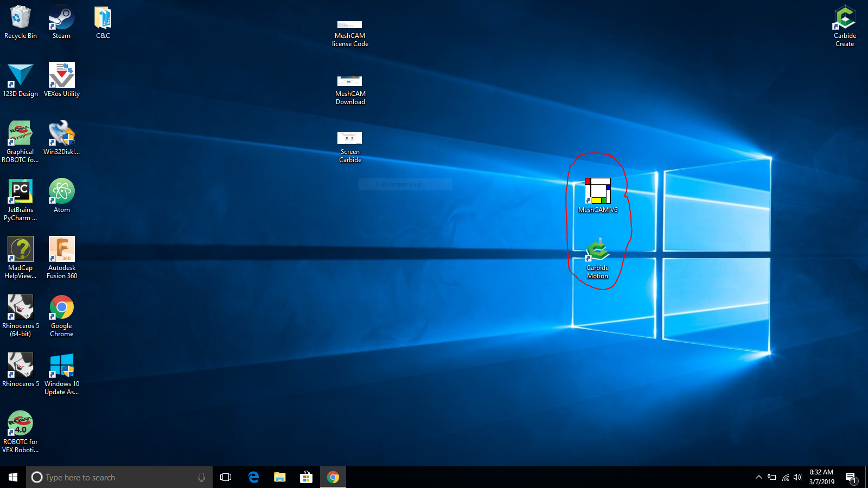Select the Rhinoceros 5 (64-bit) shortcut

pos(21,316)
